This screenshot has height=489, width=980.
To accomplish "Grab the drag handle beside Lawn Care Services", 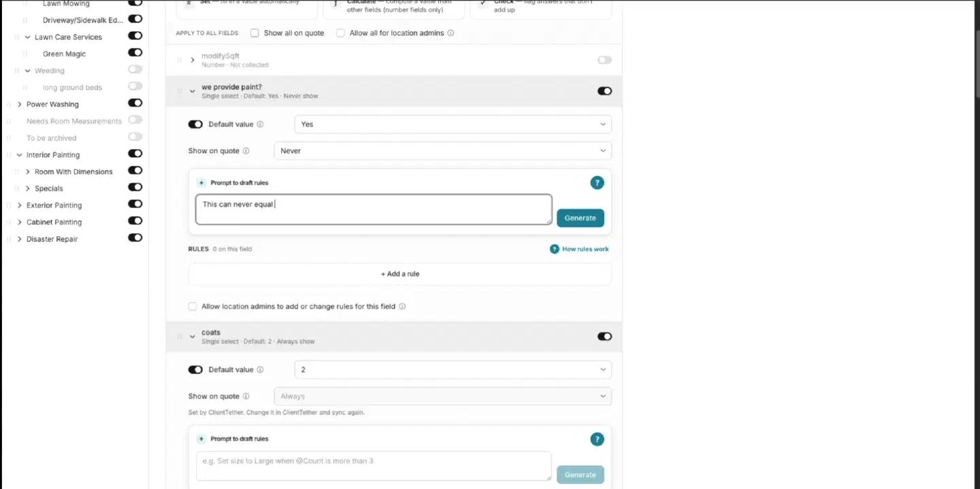I will tap(17, 37).
